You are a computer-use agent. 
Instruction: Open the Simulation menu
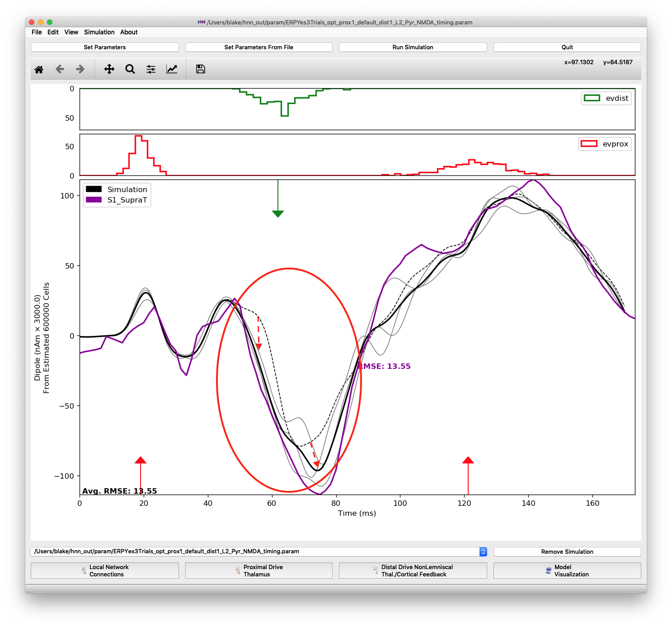click(x=99, y=32)
